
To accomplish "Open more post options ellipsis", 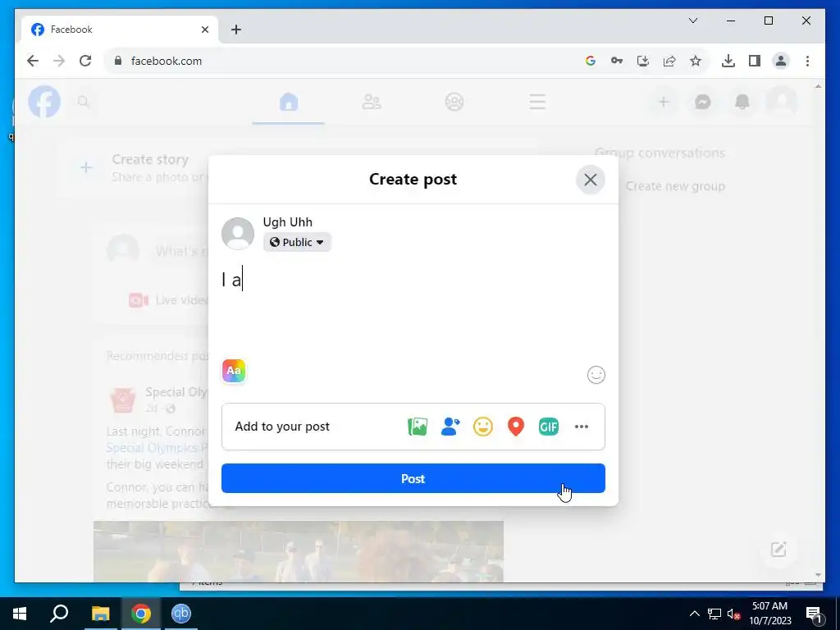I will [x=582, y=427].
